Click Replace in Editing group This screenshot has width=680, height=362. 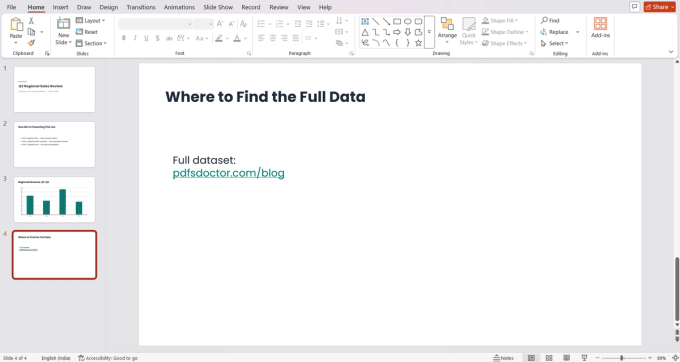pos(554,32)
